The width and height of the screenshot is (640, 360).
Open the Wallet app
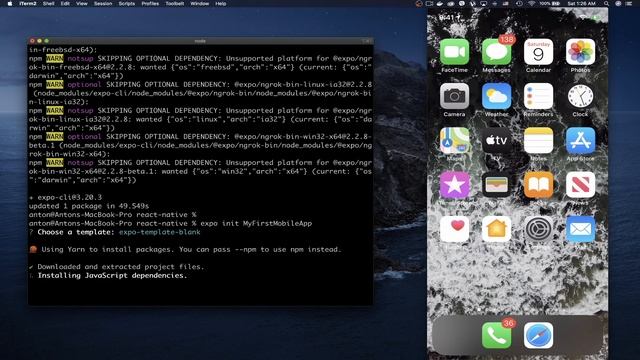pos(496,185)
